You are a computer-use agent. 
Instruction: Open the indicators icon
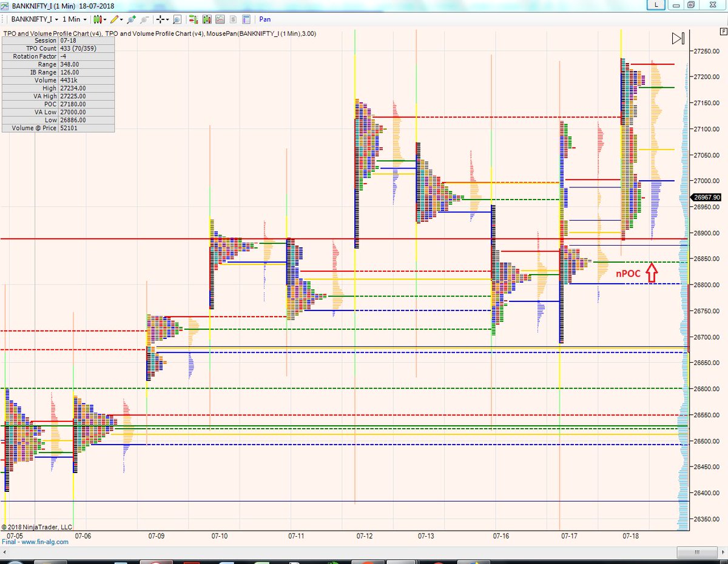point(220,19)
